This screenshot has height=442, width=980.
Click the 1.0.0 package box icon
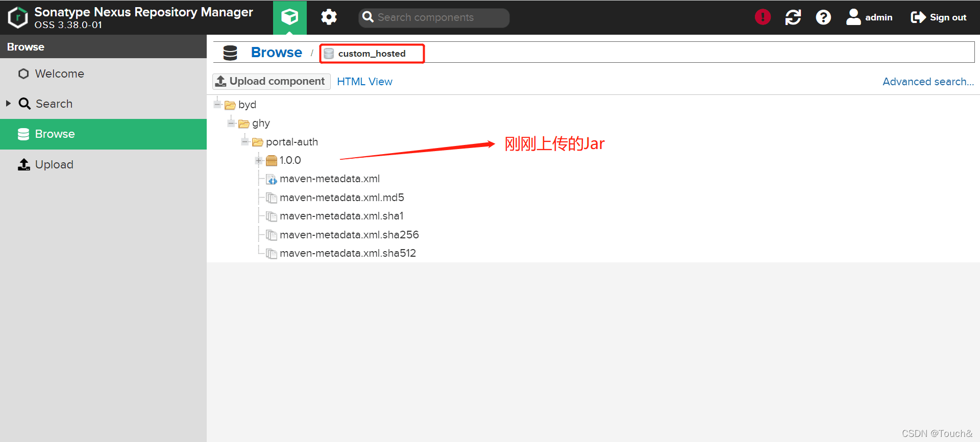click(x=272, y=161)
